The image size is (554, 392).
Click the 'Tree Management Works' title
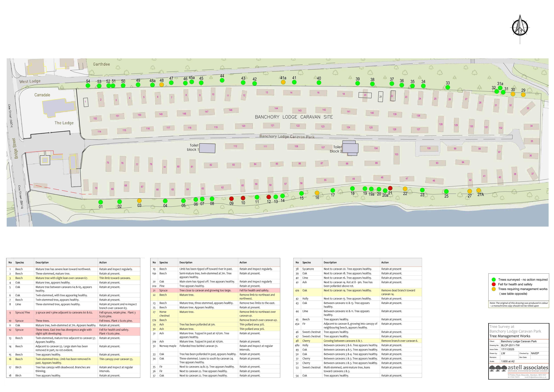click(x=510, y=336)
